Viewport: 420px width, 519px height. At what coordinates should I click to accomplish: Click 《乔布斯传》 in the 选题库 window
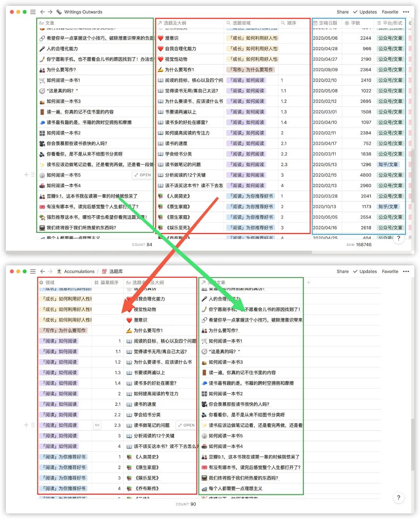tap(147, 488)
